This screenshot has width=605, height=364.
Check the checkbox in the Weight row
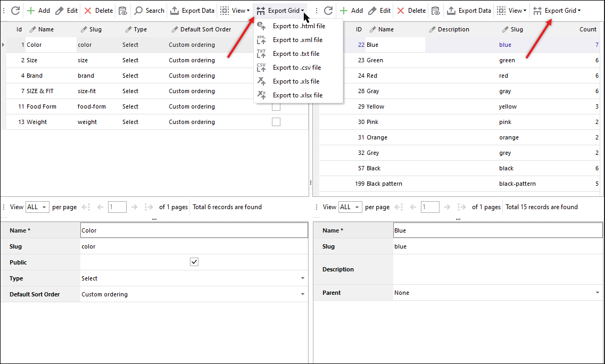tap(276, 121)
